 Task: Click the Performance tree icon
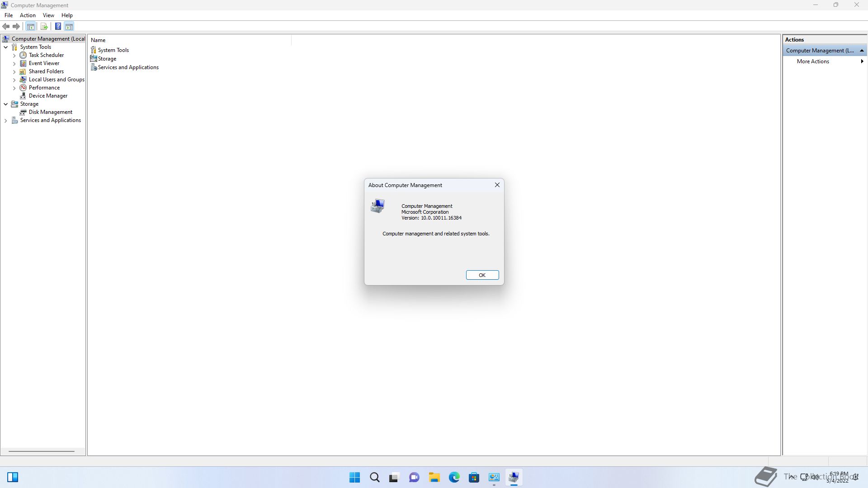pyautogui.click(x=23, y=88)
